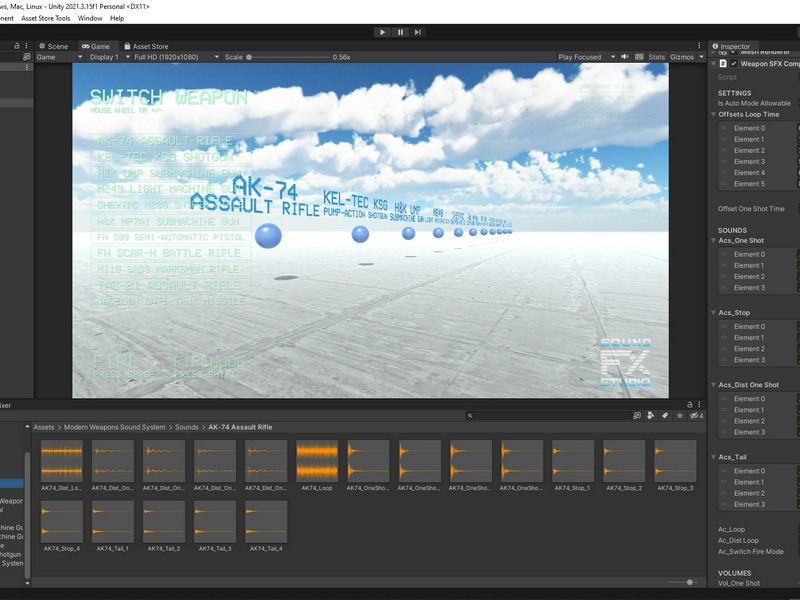Switch to the Asset Store tab
Image resolution: width=800 pixels, height=600 pixels.
(146, 46)
